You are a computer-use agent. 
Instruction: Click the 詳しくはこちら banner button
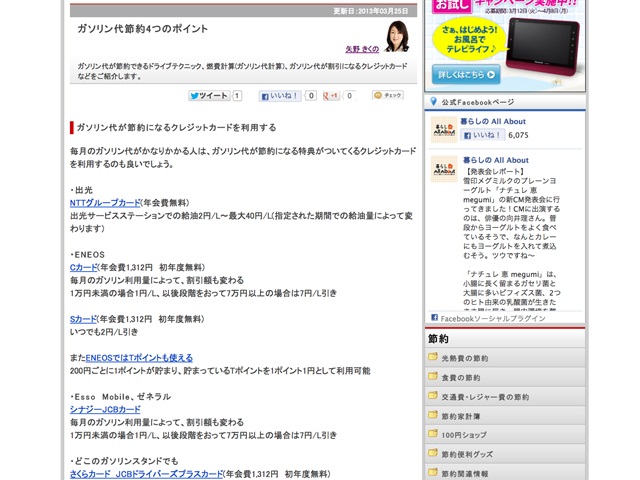point(467,75)
